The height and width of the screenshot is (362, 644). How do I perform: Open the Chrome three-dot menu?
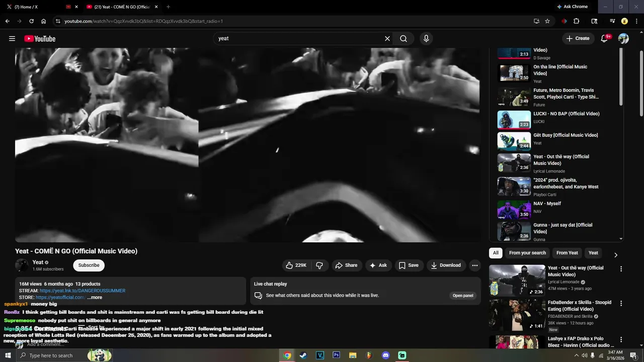coord(636,21)
